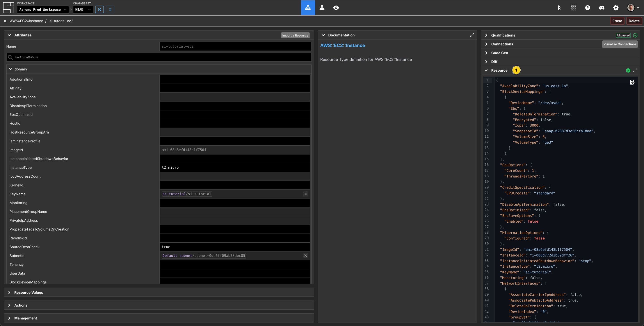Click the component Name input field
This screenshot has width=644, height=326.
(x=235, y=46)
